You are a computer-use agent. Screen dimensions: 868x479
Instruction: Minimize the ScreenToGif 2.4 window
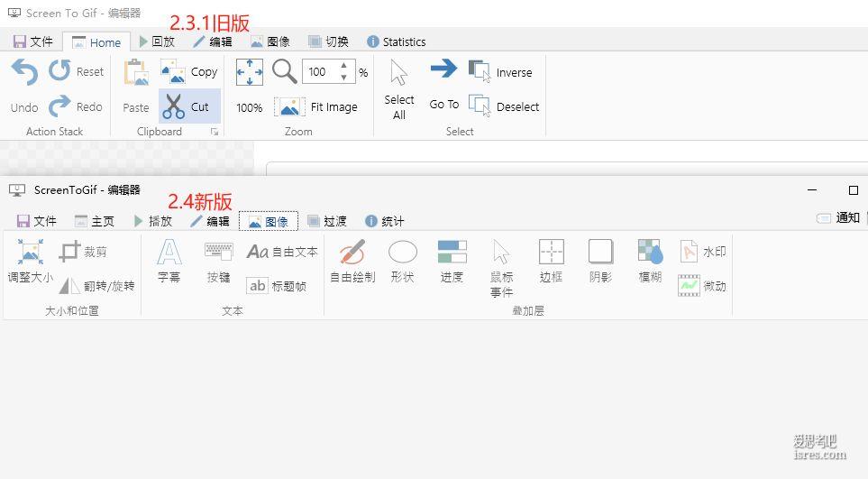[x=812, y=190]
